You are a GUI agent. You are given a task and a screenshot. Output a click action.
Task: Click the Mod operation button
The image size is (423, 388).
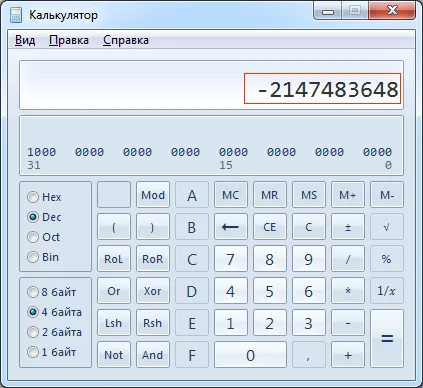153,195
